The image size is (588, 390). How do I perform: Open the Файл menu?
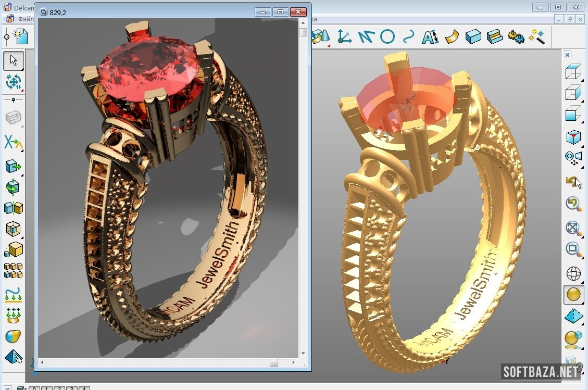click(26, 19)
